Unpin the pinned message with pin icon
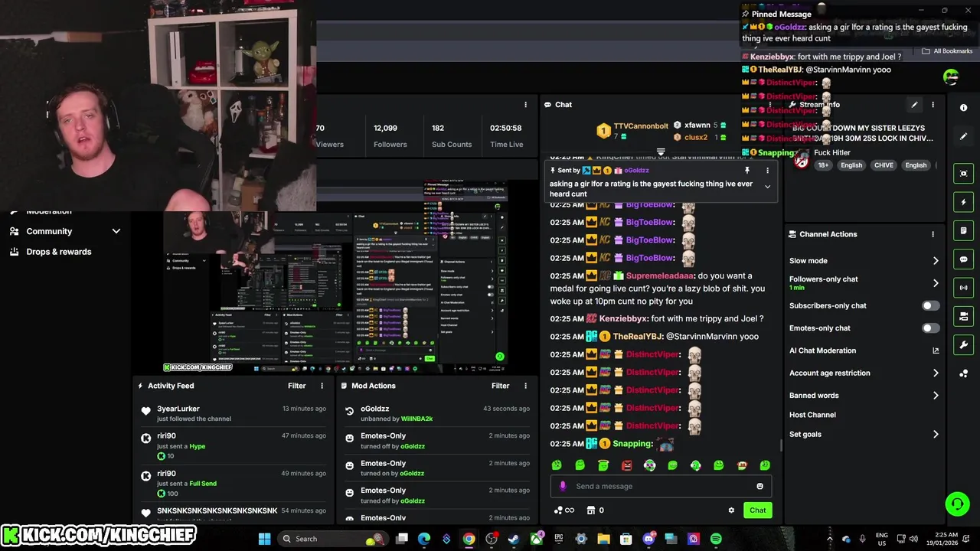Viewport: 980px width, 551px height. [x=747, y=171]
